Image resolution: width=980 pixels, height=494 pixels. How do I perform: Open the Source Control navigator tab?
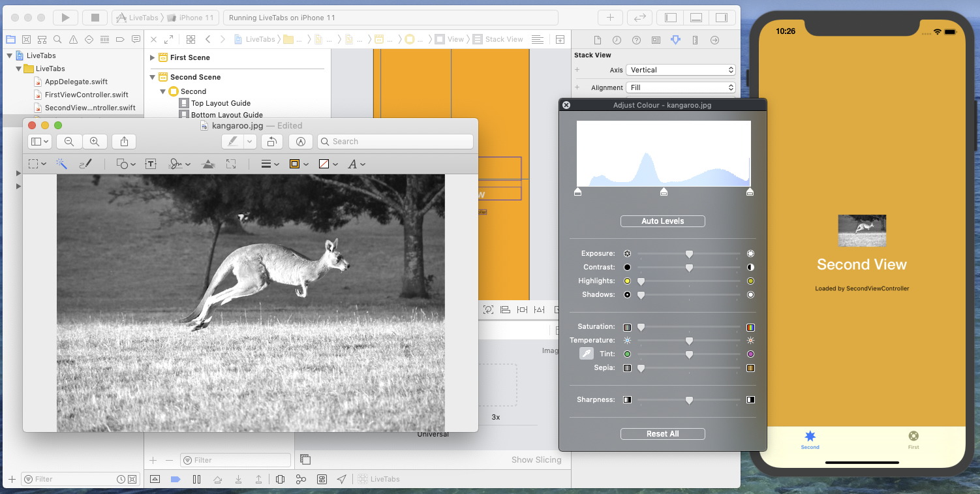(x=26, y=39)
